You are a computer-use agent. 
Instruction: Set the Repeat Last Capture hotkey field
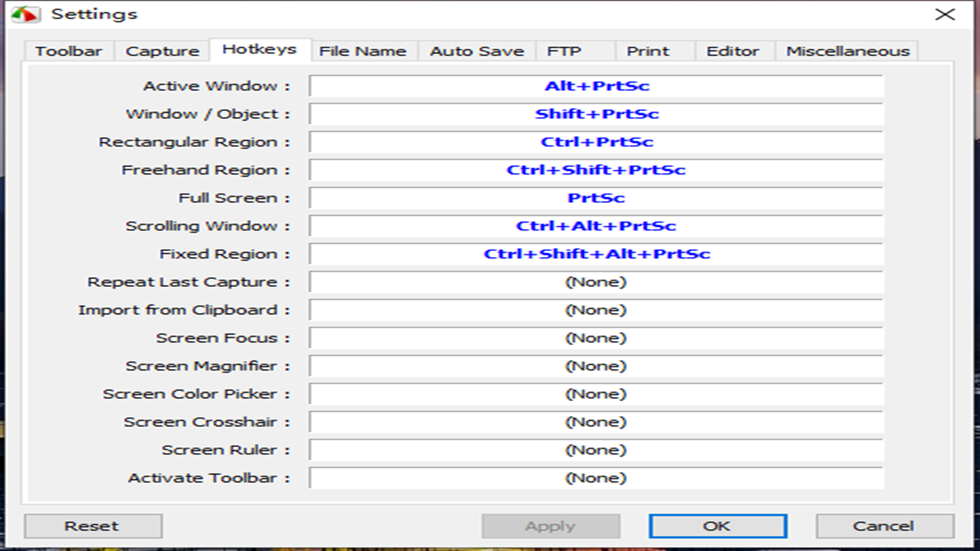click(x=596, y=282)
